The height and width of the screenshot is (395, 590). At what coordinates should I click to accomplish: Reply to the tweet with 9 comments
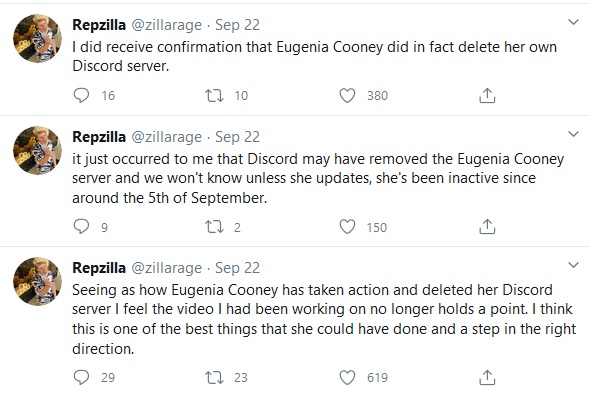tap(81, 227)
